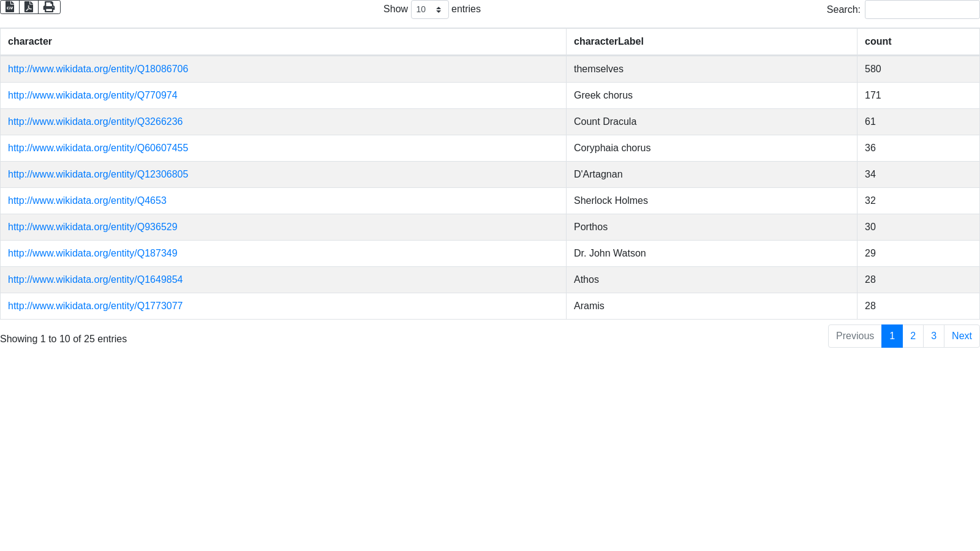The width and height of the screenshot is (980, 551).
Task: Follow the Aramis Q1773077 entity link
Action: click(x=95, y=306)
